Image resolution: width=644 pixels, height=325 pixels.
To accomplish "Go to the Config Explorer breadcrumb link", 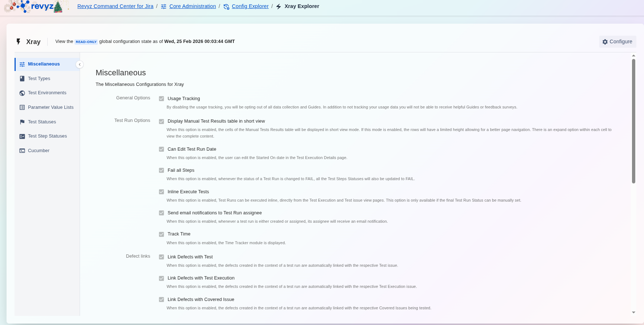I will pos(250,6).
